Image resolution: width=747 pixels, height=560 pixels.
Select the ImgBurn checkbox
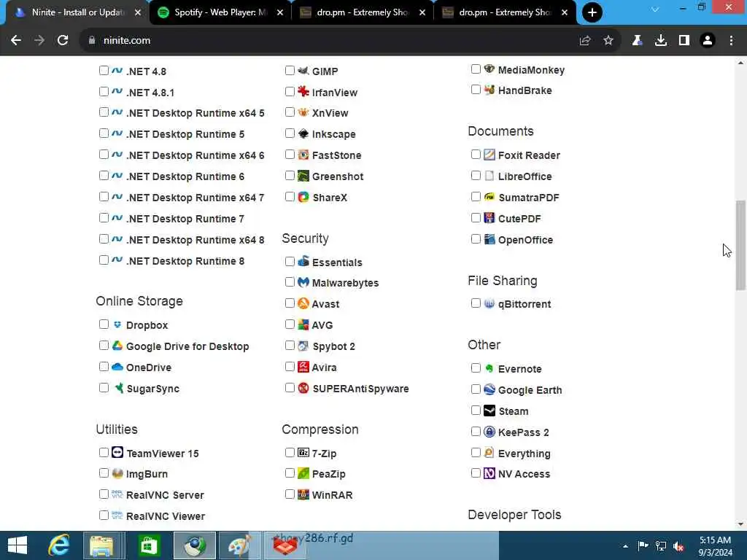pos(104,472)
